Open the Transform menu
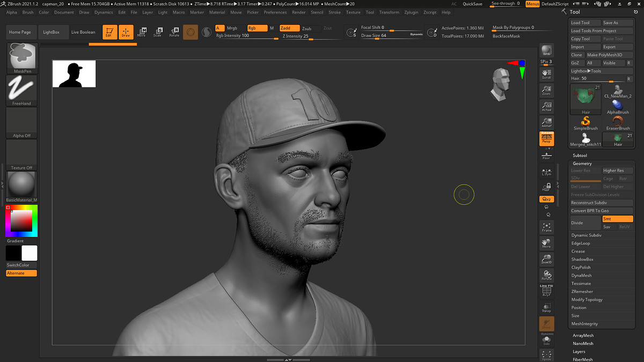Screen dimensions: 644x362 point(389,12)
